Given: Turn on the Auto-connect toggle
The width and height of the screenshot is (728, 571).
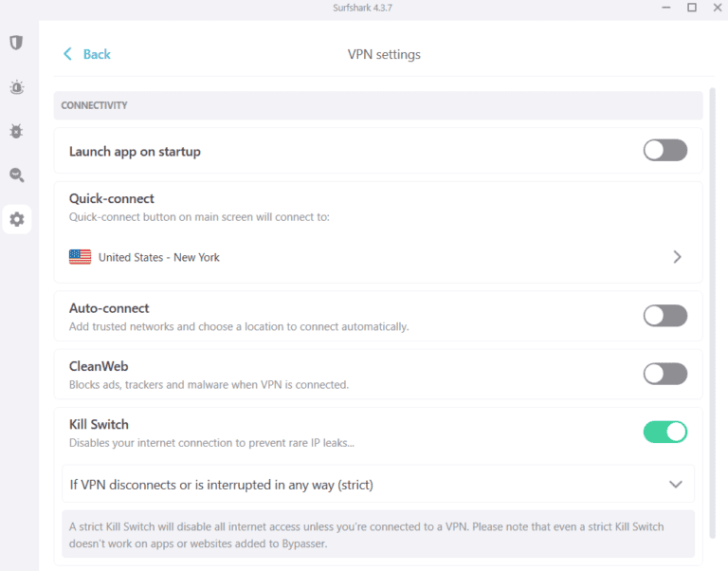Looking at the screenshot, I should 664,316.
